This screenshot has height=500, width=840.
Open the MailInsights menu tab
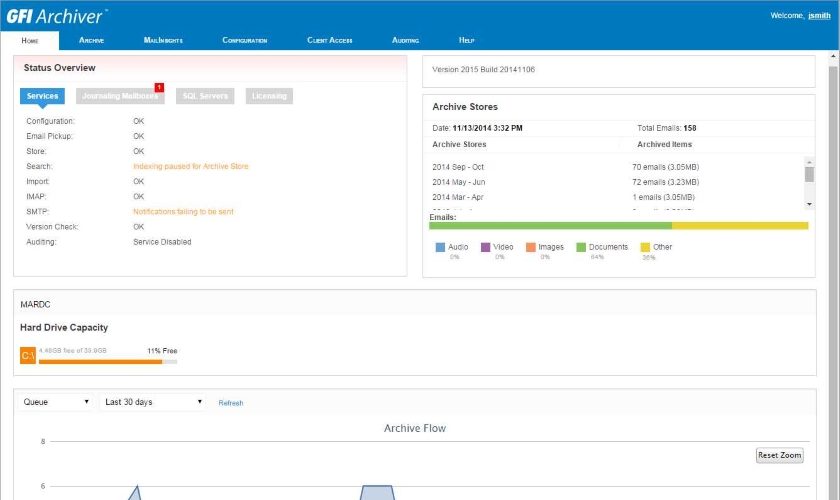coord(163,40)
